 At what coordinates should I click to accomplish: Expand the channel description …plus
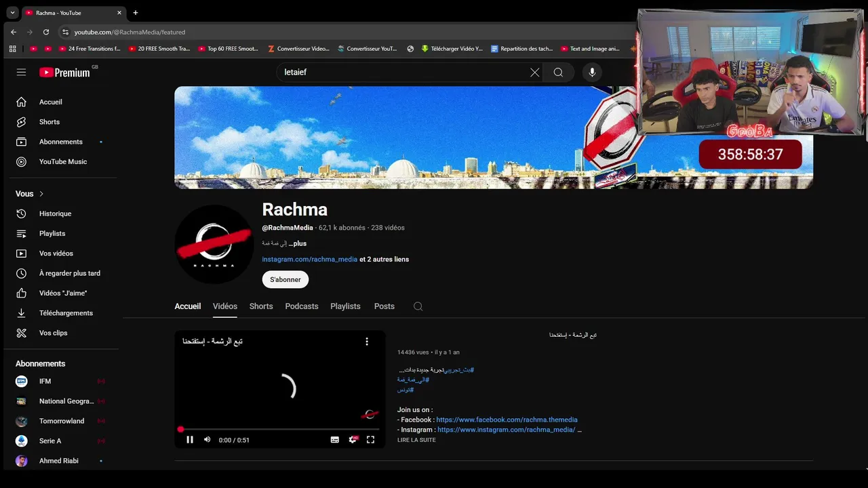tap(298, 243)
